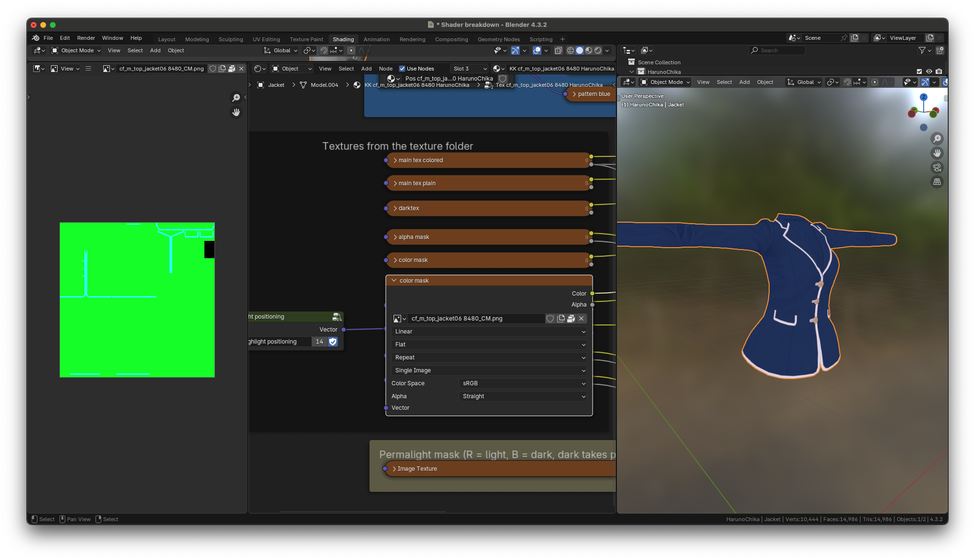Add a new collection in outliner
Screen dimensions: 975x560
point(939,50)
